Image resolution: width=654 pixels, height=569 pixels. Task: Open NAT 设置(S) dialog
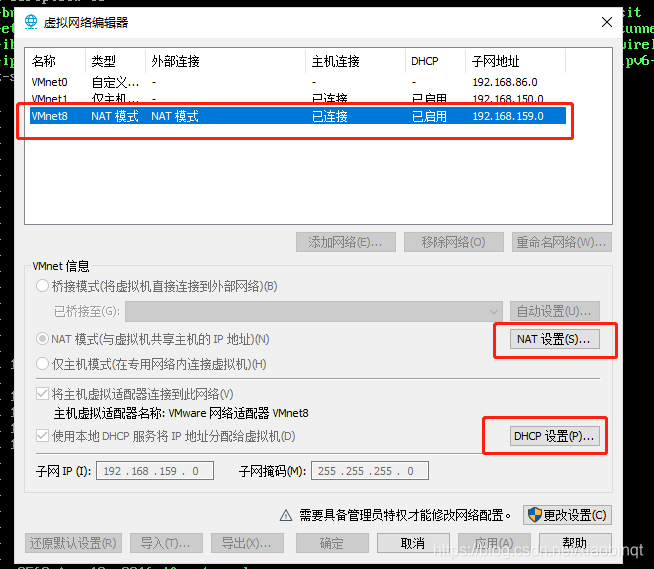(554, 339)
